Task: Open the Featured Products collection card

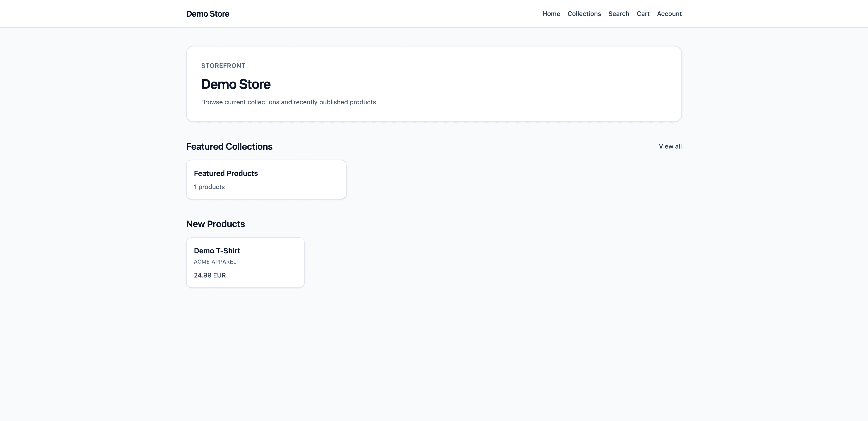Action: pos(266,179)
